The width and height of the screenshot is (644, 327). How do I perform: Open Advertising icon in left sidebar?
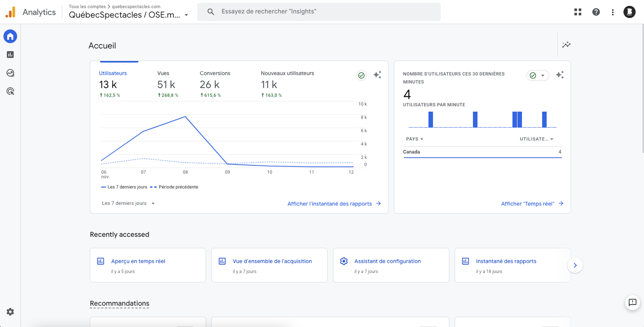(10, 91)
